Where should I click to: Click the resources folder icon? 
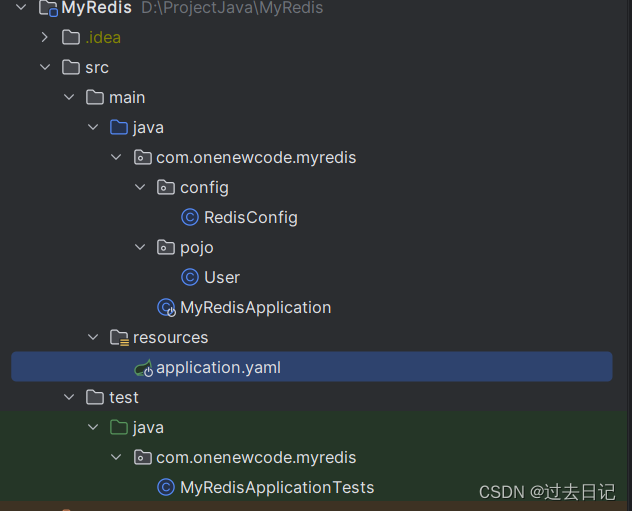tap(118, 337)
